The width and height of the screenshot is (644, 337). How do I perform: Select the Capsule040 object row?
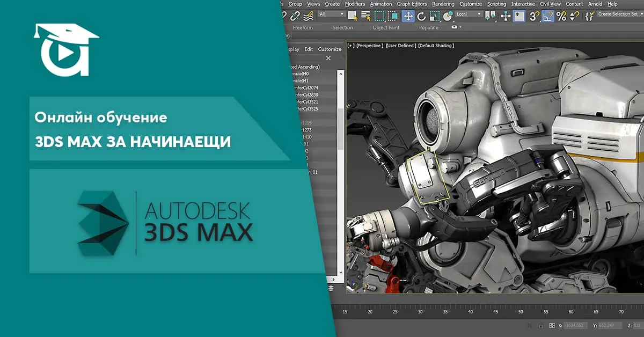(x=313, y=74)
